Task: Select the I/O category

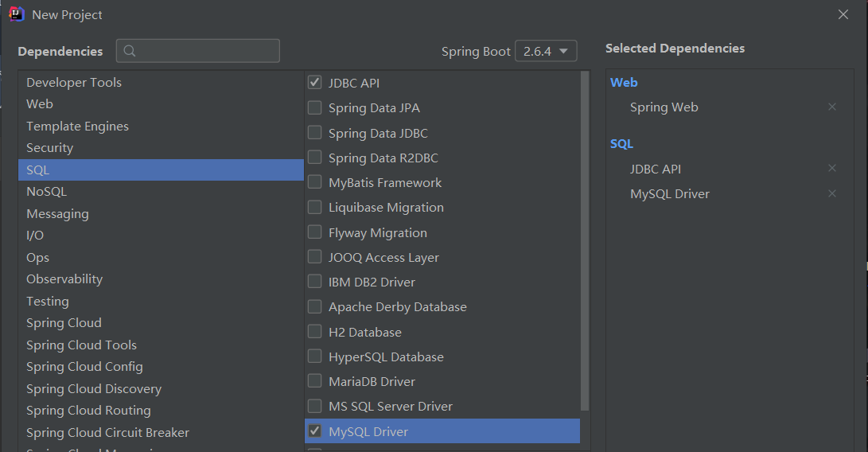Action: click(x=161, y=236)
